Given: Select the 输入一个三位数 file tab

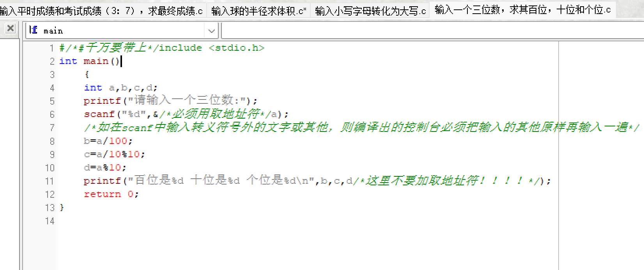Looking at the screenshot, I should click(x=523, y=10).
